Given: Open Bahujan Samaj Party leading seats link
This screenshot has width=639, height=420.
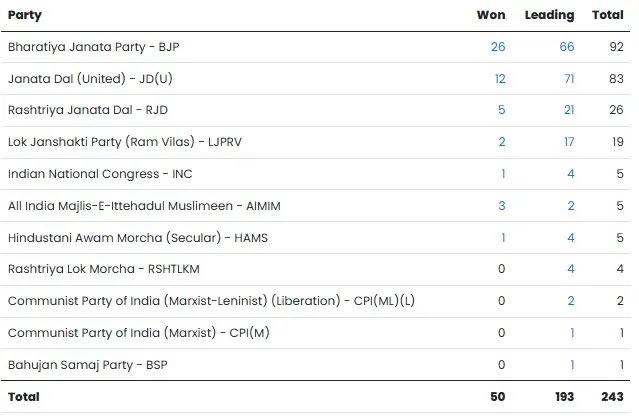Looking at the screenshot, I should point(571,365).
